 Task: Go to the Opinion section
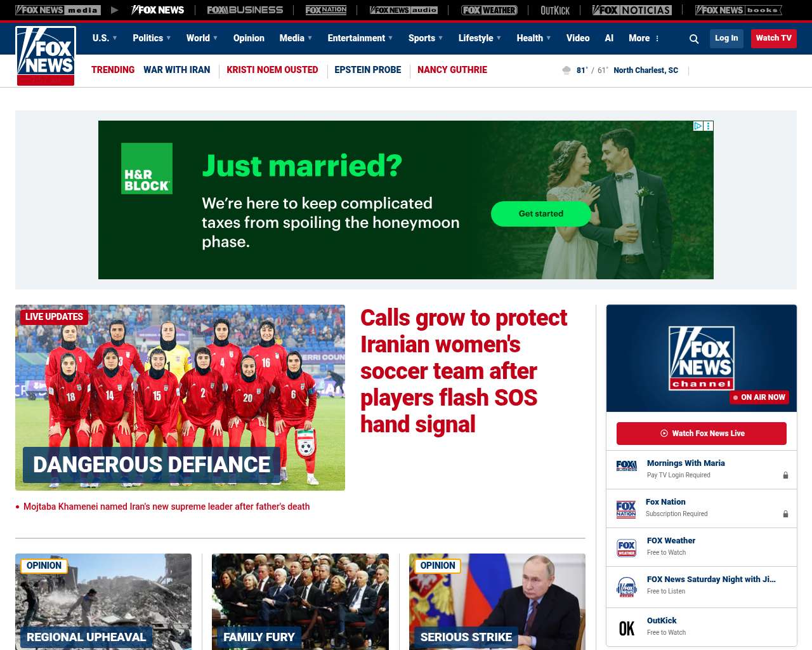click(x=249, y=38)
